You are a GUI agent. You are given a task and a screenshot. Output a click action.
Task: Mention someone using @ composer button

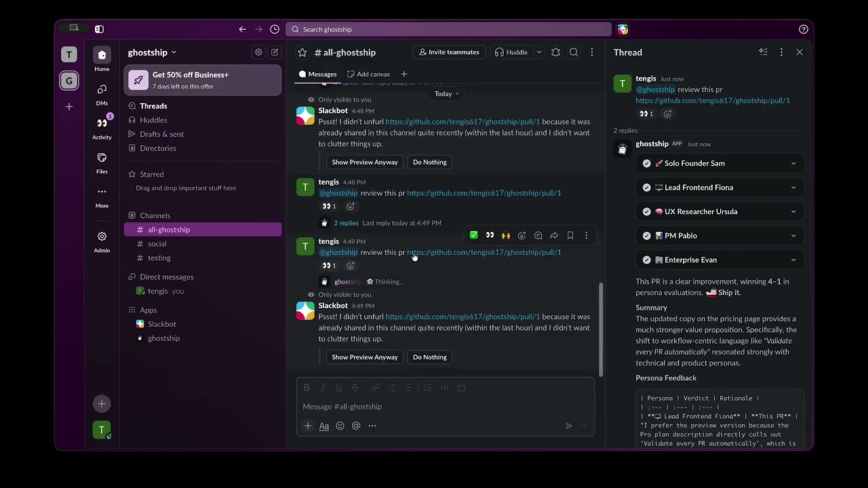point(356,426)
